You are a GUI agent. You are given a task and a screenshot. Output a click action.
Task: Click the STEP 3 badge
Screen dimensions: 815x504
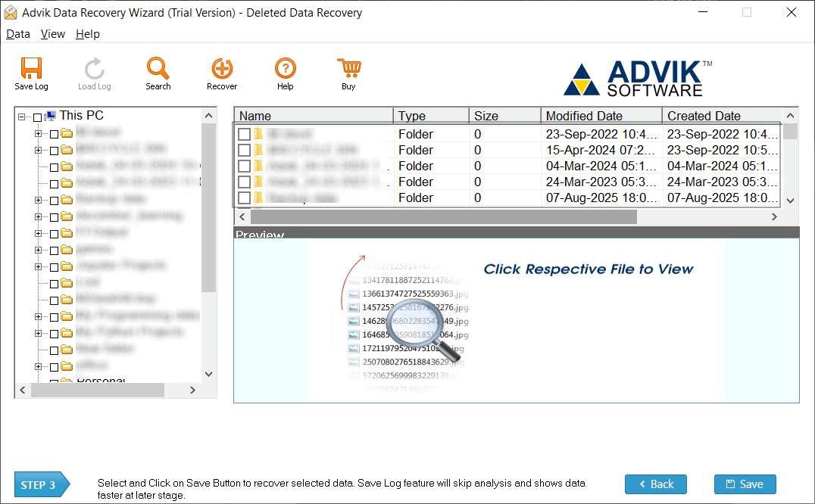[x=42, y=485]
